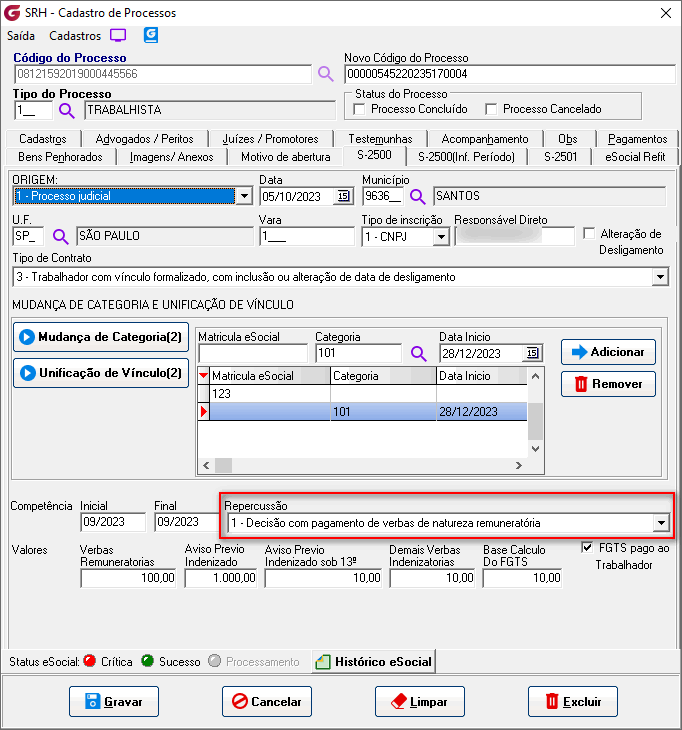Click the magnifier next to Código do Processo
The image size is (682, 730).
click(x=325, y=74)
